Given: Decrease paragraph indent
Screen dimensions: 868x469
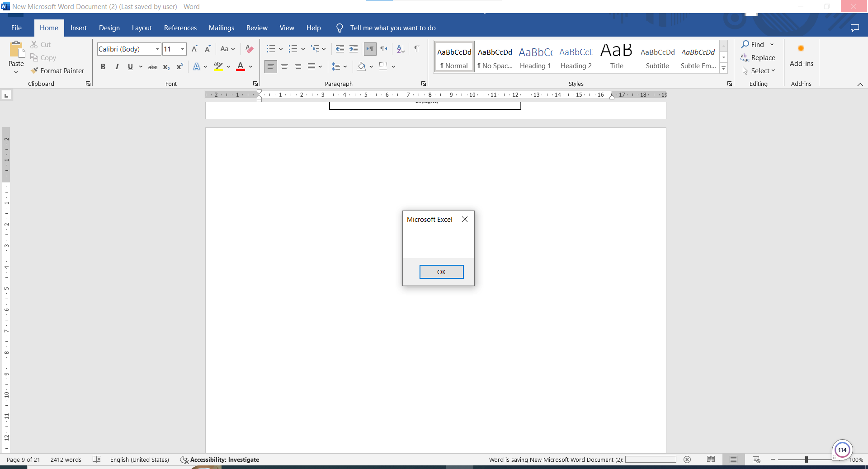Looking at the screenshot, I should click(x=340, y=49).
